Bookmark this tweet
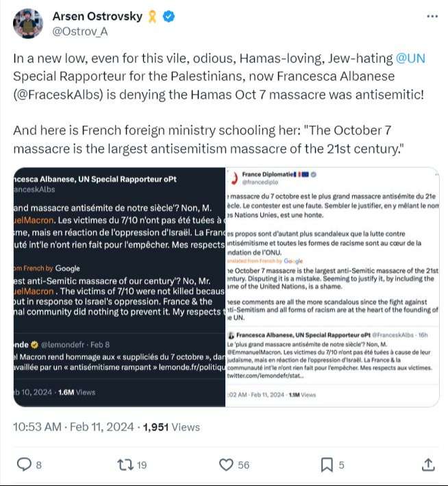The image size is (448, 486). point(327,465)
